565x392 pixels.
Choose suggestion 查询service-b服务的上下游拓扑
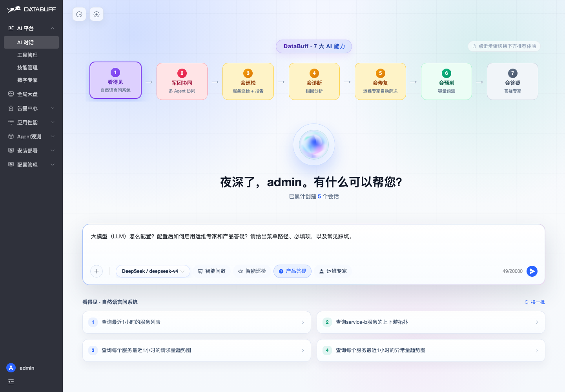[x=431, y=322]
